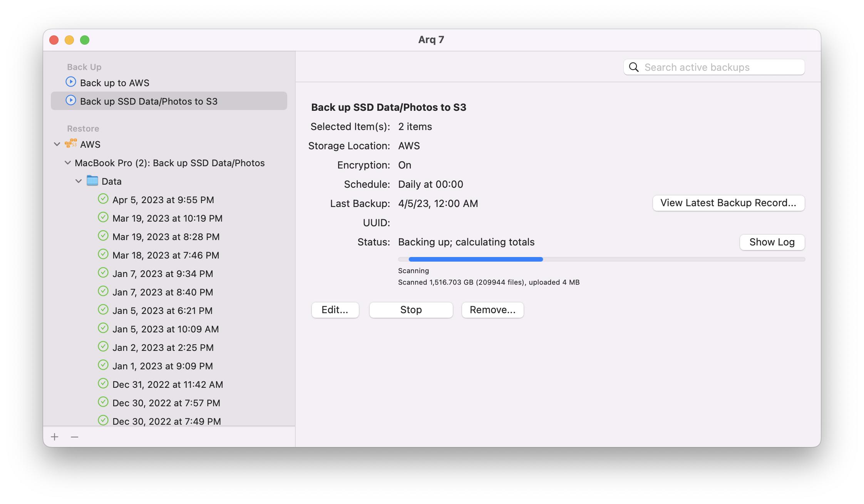Viewport: 864px width, 504px height.
Task: Click the Remove... button
Action: click(x=492, y=310)
